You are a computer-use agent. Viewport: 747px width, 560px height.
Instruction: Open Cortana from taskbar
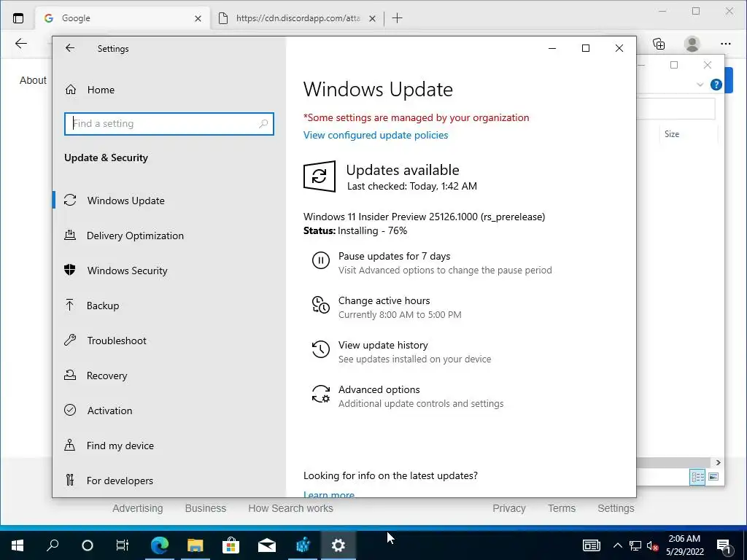click(x=88, y=545)
